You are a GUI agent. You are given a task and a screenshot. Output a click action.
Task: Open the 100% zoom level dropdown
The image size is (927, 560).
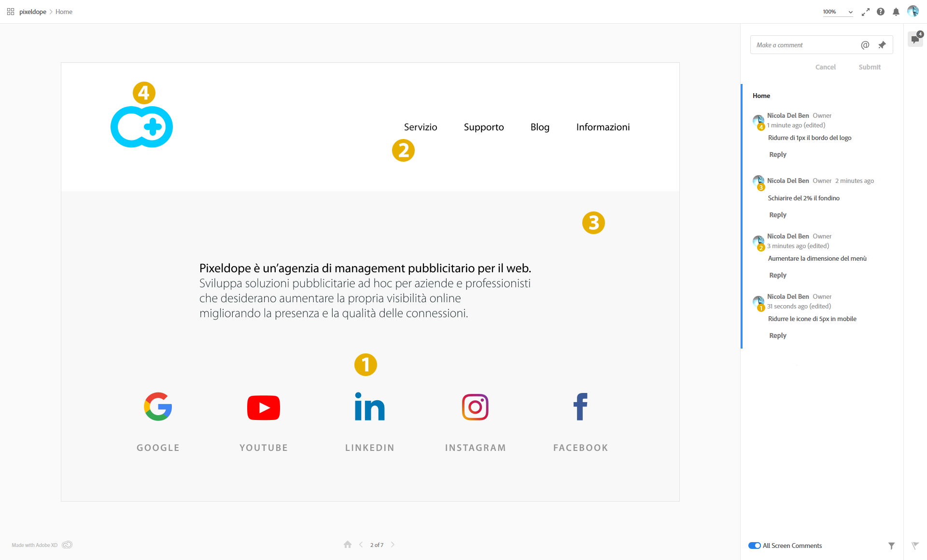click(838, 12)
